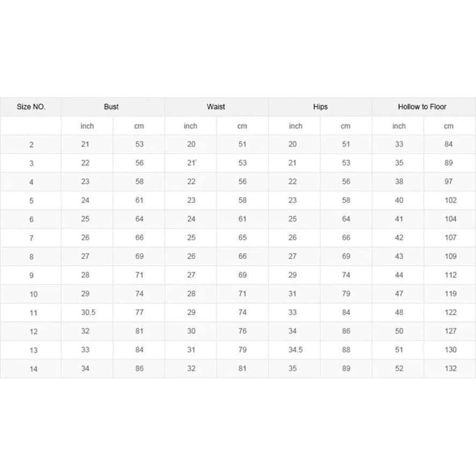Click the cm subheader under Hollow to Floor

[x=449, y=126]
